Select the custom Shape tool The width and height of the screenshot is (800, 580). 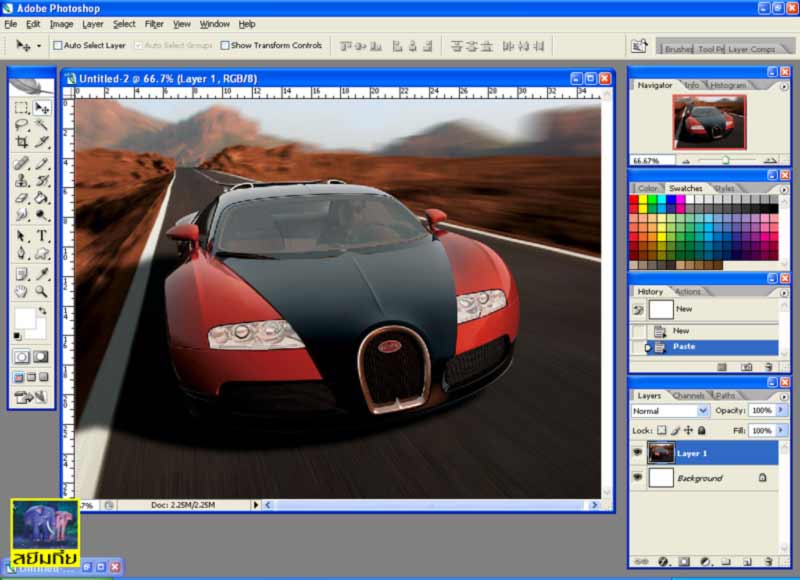41,253
